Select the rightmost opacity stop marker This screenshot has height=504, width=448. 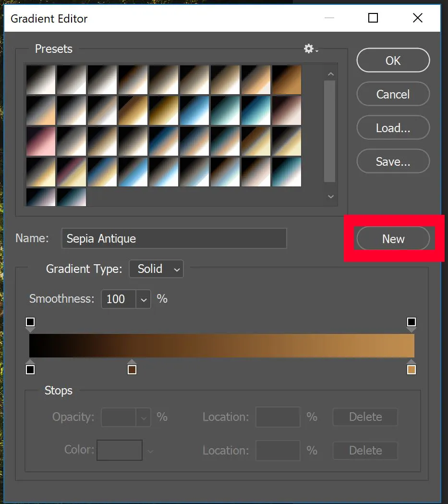pyautogui.click(x=411, y=322)
